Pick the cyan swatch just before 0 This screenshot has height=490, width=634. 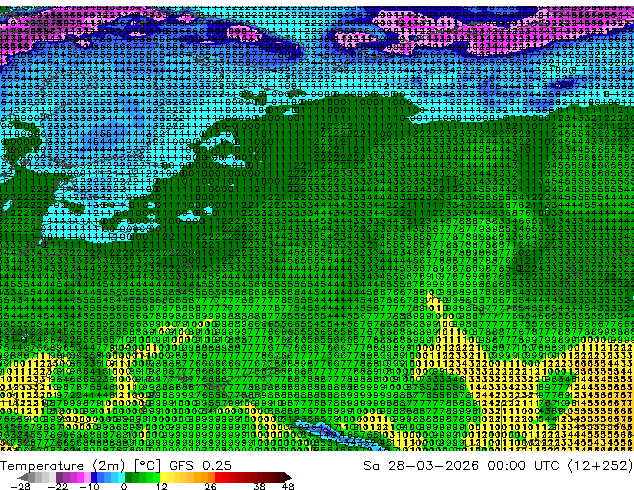pyautogui.click(x=121, y=477)
